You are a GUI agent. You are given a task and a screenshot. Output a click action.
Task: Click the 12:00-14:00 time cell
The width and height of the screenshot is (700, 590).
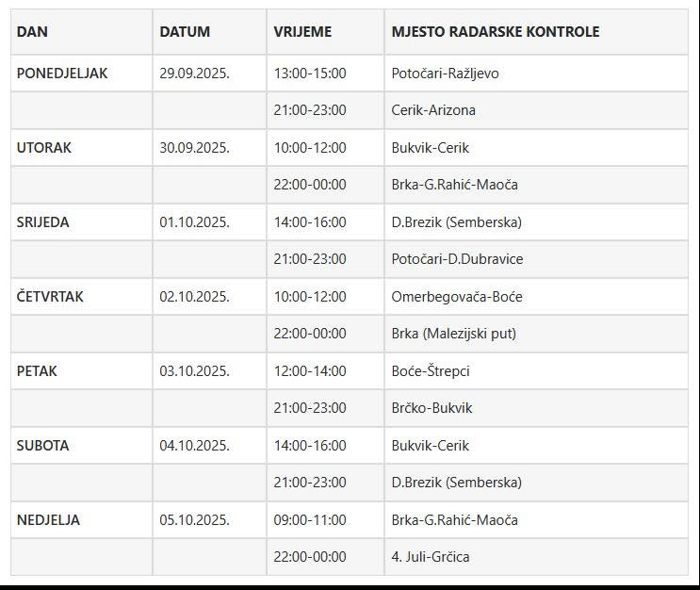click(310, 371)
